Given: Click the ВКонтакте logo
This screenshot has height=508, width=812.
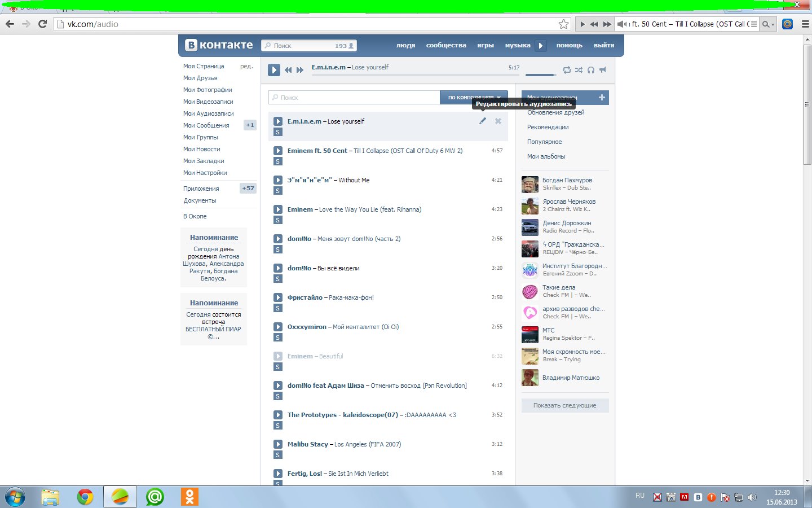Looking at the screenshot, I should click(x=219, y=45).
